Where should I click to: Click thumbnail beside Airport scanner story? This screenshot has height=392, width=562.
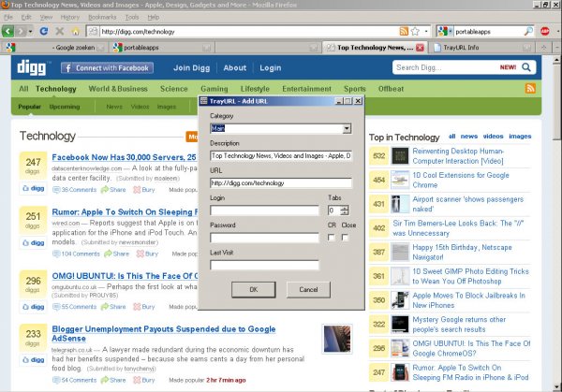(400, 204)
